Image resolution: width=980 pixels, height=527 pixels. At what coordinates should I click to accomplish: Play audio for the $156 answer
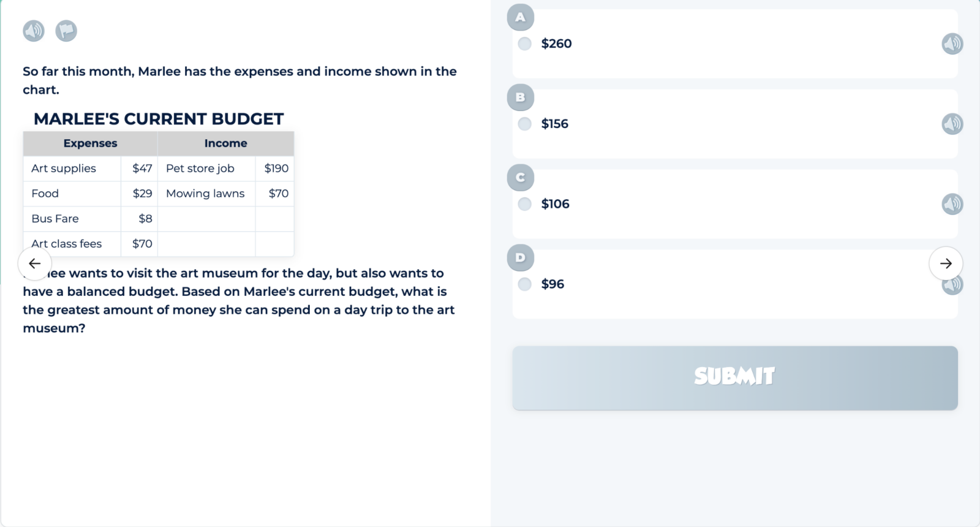[x=952, y=124]
